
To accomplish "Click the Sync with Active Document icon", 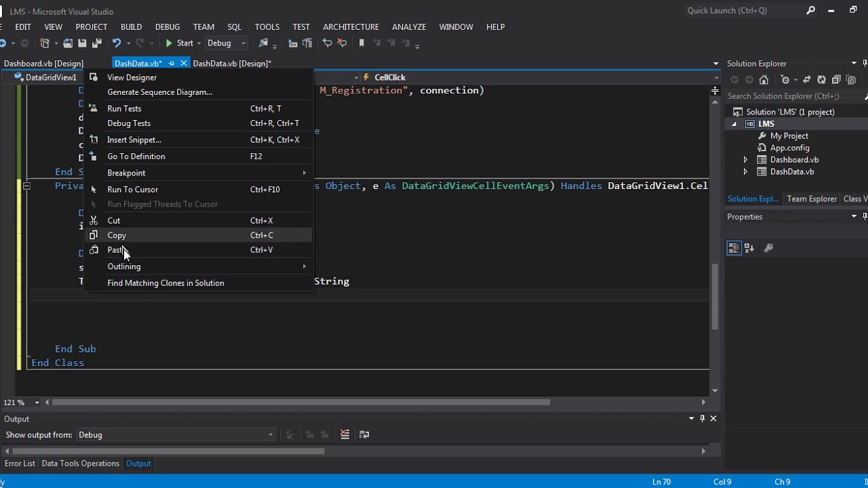I will 806,79.
